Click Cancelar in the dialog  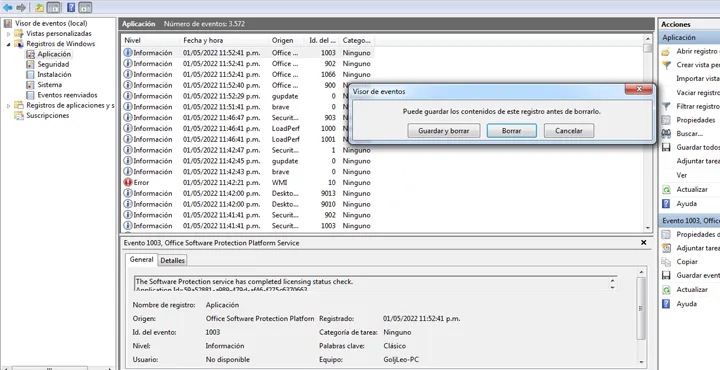coord(569,131)
